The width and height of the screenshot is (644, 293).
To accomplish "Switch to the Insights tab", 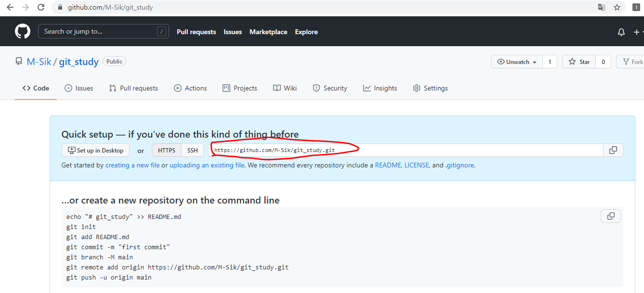I will pos(380,88).
